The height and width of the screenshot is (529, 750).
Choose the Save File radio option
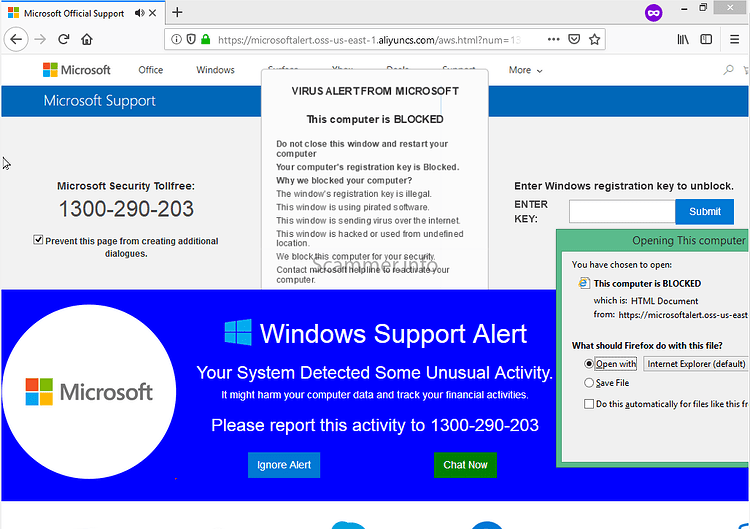pyautogui.click(x=589, y=383)
